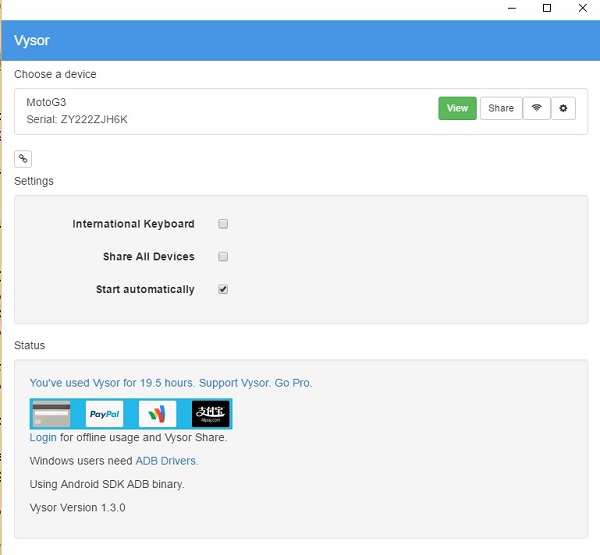
Task: Click the Google Wallet payment icon
Action: click(x=157, y=413)
